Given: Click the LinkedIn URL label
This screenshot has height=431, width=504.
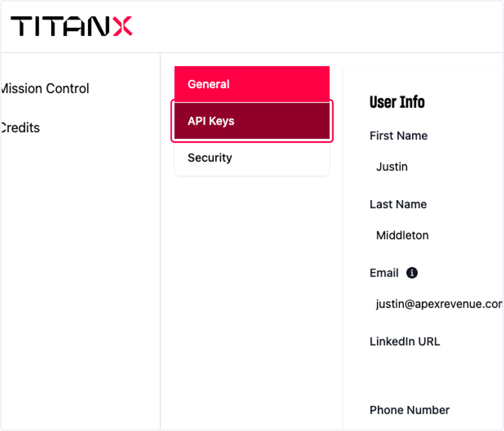Looking at the screenshot, I should coord(405,342).
